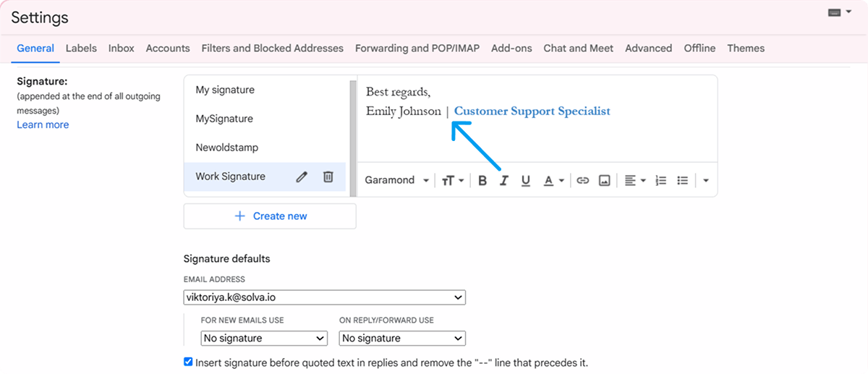Open the Accounts tab
This screenshot has height=374, width=868.
click(x=168, y=48)
